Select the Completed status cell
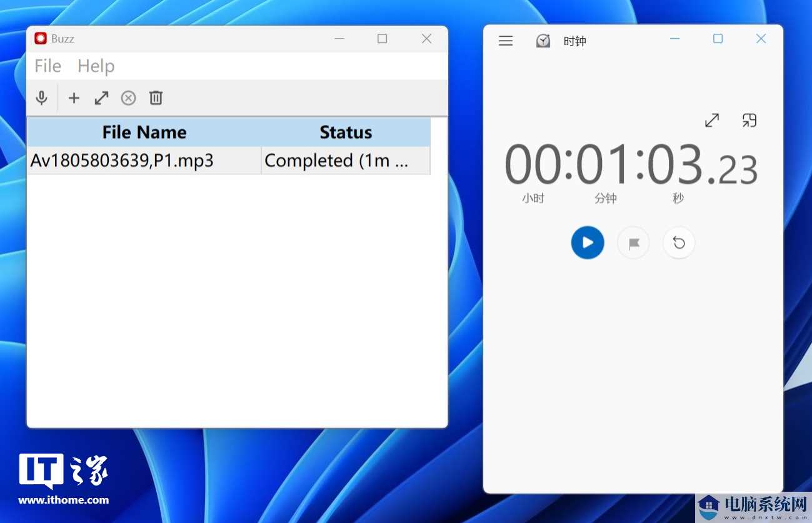 [346, 161]
